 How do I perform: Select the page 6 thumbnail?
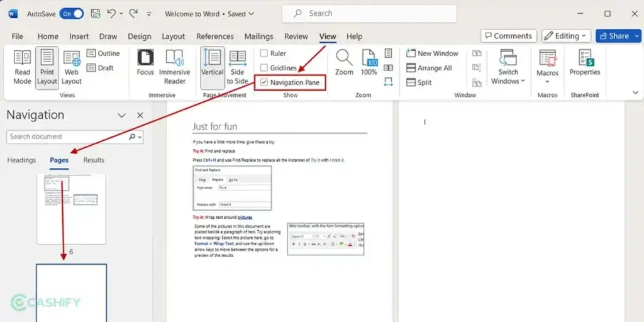coord(71,209)
